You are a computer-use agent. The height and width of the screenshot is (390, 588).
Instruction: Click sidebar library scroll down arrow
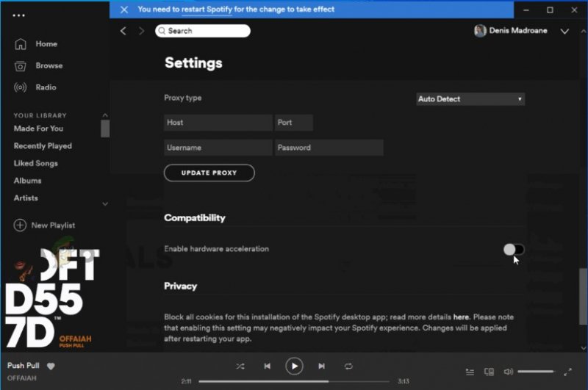105,203
